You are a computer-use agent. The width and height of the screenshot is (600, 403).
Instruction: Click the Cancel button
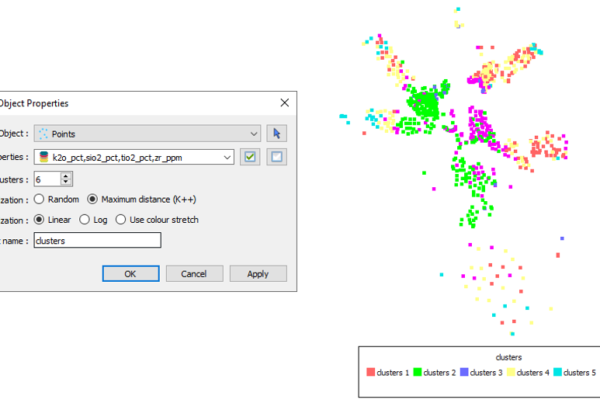[x=194, y=273]
